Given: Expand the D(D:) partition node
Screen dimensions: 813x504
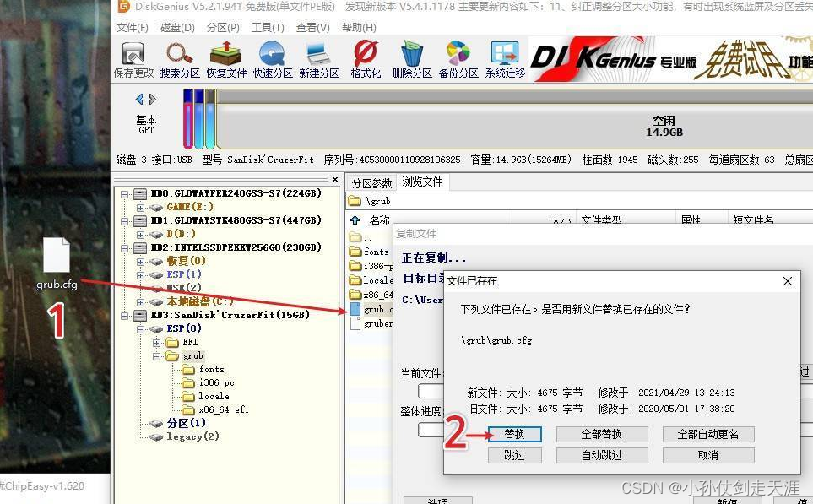Looking at the screenshot, I should [140, 235].
